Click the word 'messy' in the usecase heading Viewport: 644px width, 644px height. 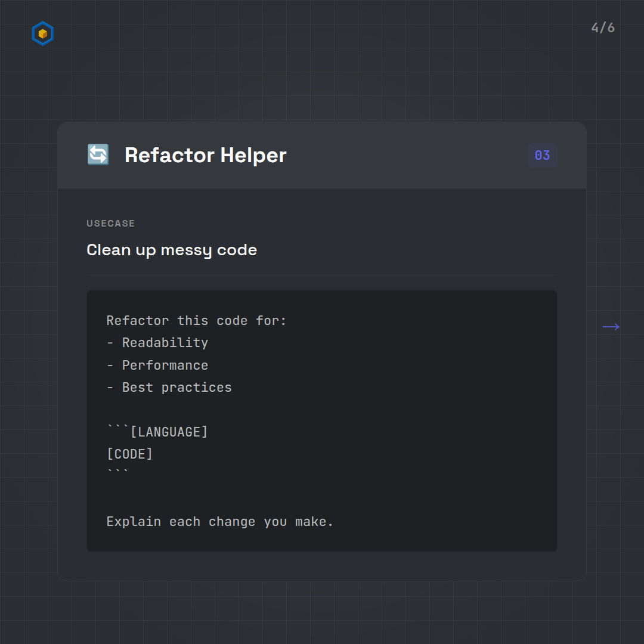[x=186, y=250]
